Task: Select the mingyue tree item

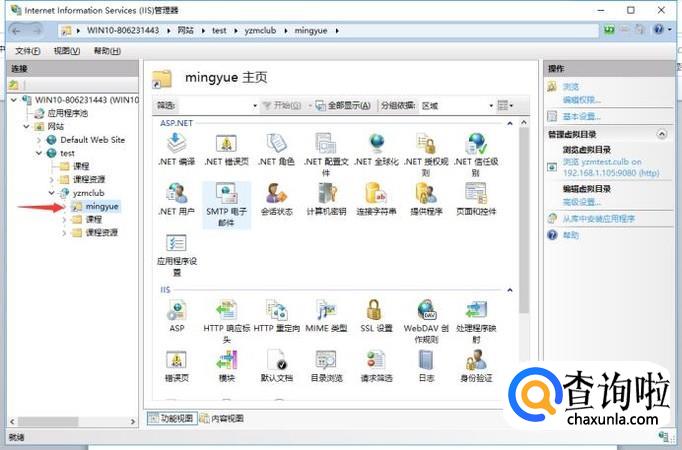Action: click(x=102, y=206)
